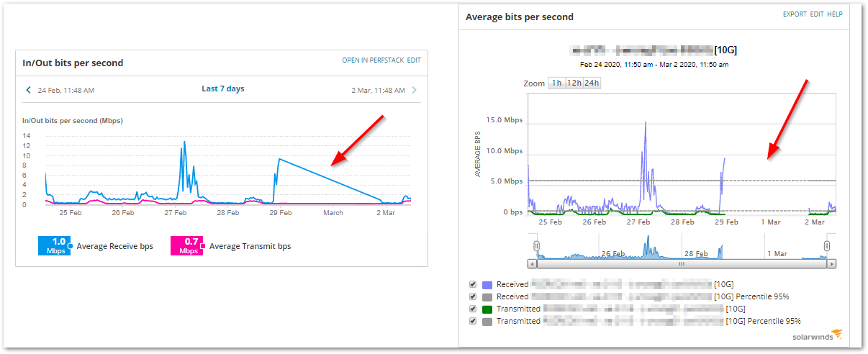
Task: Click the green Transmitted legend swatch
Action: [x=487, y=309]
